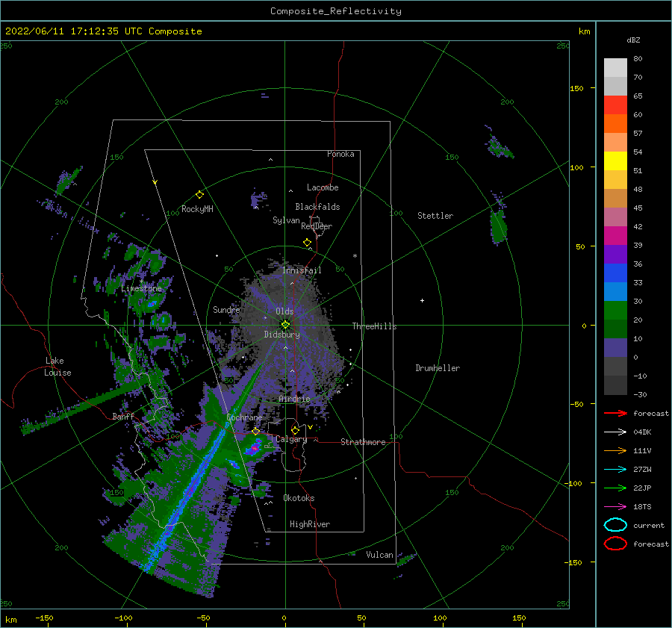Click the Sundre town label
The image size is (672, 628).
pos(226,309)
